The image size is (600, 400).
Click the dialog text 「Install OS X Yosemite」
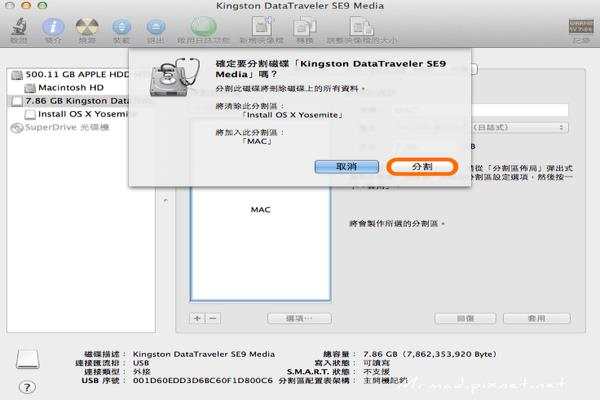[x=293, y=115]
